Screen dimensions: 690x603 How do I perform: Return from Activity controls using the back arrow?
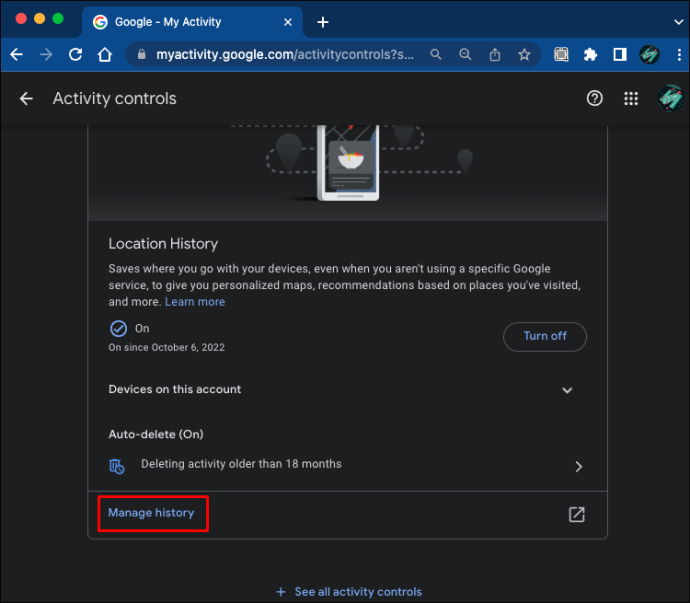26,99
